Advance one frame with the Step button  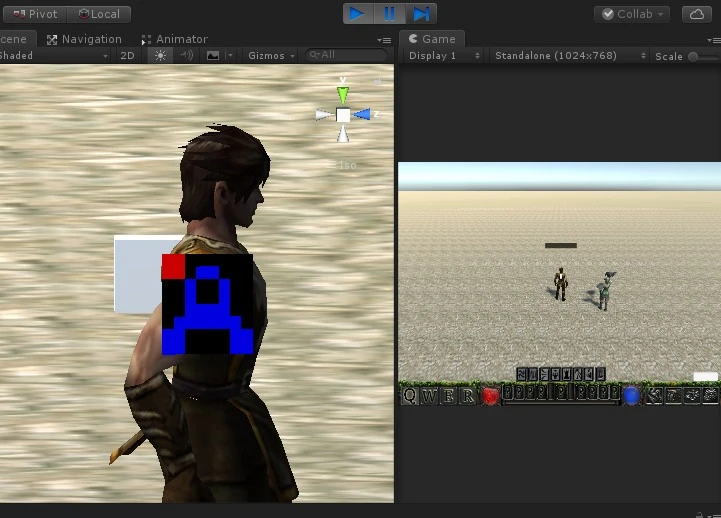[421, 14]
